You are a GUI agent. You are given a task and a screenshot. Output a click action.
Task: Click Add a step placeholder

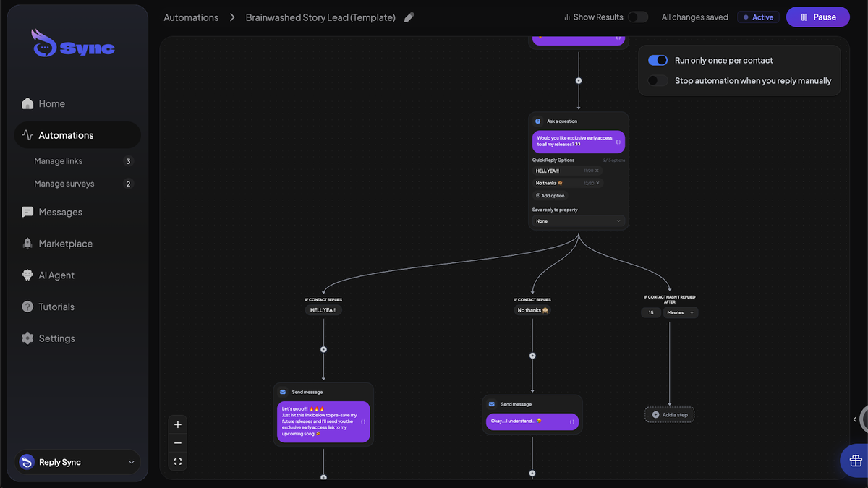click(x=669, y=415)
